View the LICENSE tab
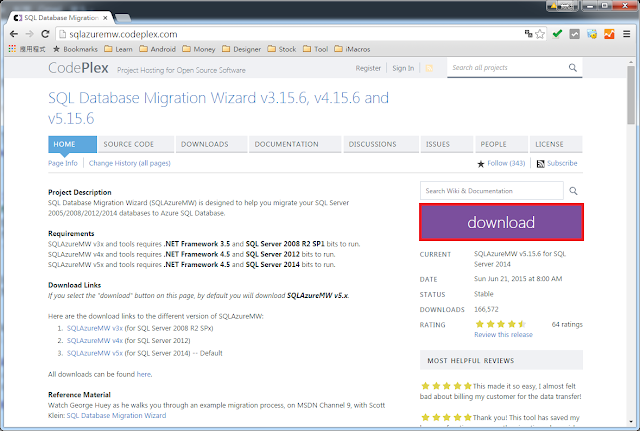This screenshot has height=431, width=640. [x=556, y=144]
